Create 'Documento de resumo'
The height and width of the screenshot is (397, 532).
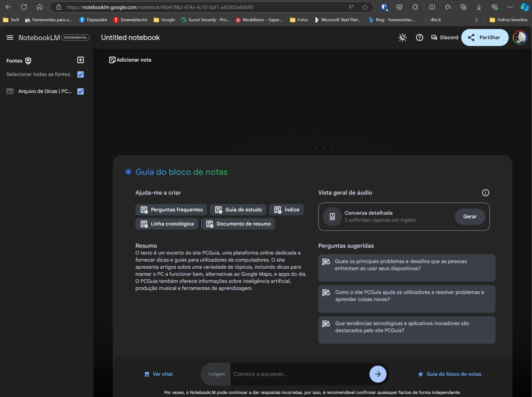click(238, 224)
